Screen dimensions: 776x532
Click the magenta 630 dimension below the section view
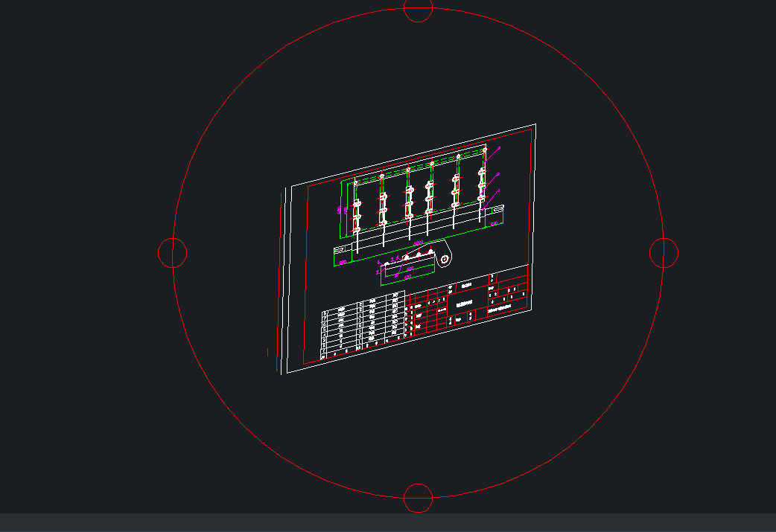(x=407, y=275)
